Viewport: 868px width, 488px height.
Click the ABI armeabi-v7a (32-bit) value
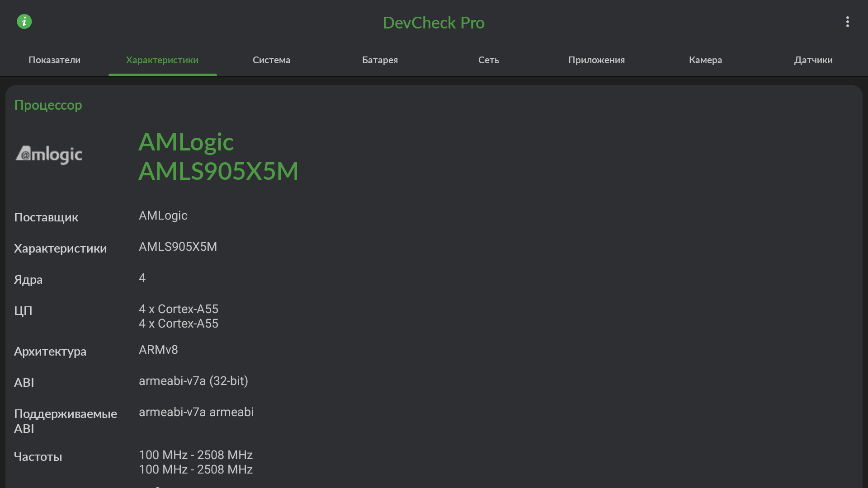click(193, 381)
